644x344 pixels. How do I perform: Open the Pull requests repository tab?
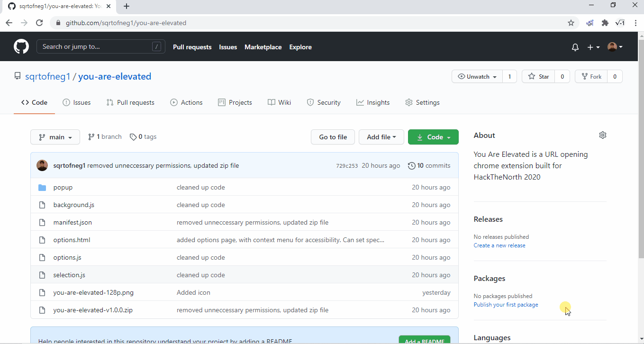click(x=130, y=102)
